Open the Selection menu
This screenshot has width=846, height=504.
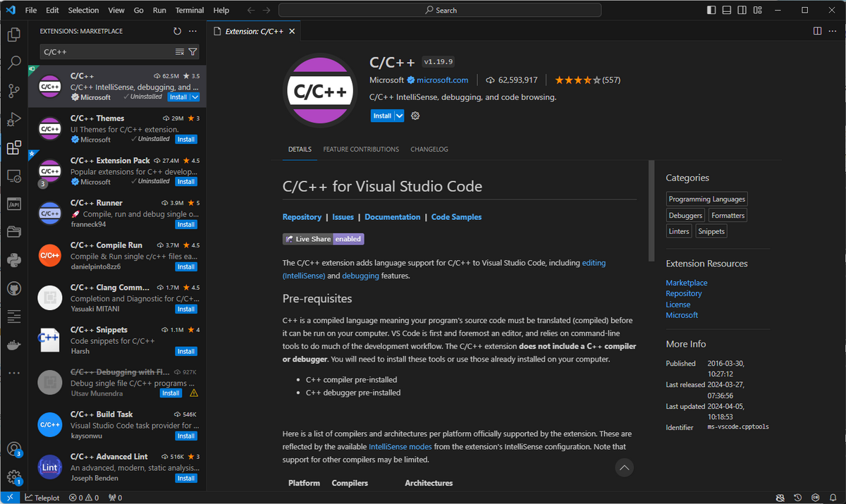[x=83, y=10]
